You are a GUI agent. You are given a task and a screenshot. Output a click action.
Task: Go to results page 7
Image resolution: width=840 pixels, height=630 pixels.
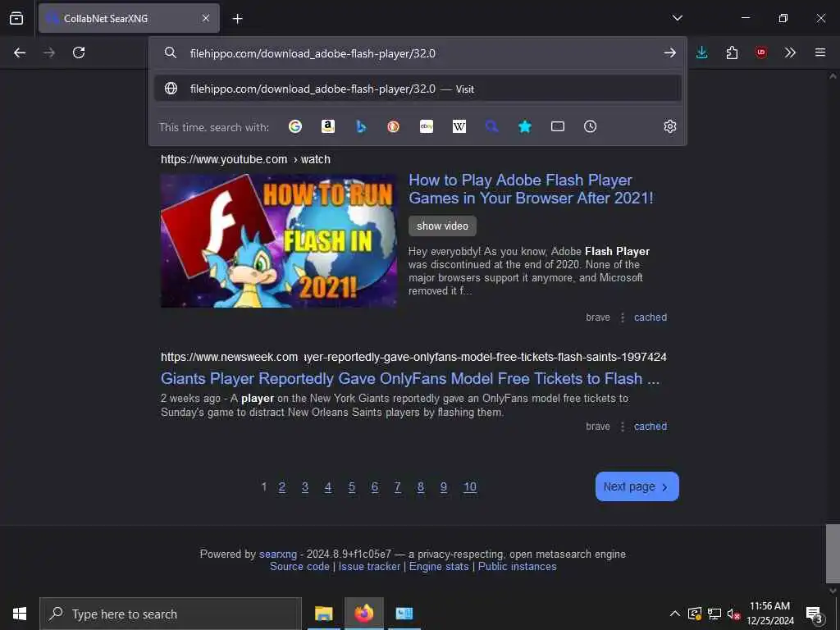pos(398,487)
